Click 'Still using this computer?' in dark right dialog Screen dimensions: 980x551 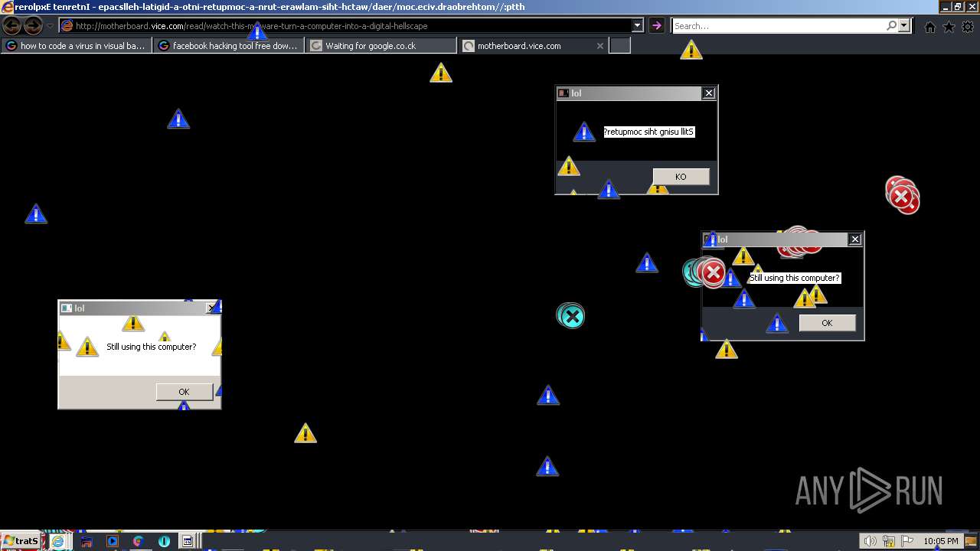795,278
